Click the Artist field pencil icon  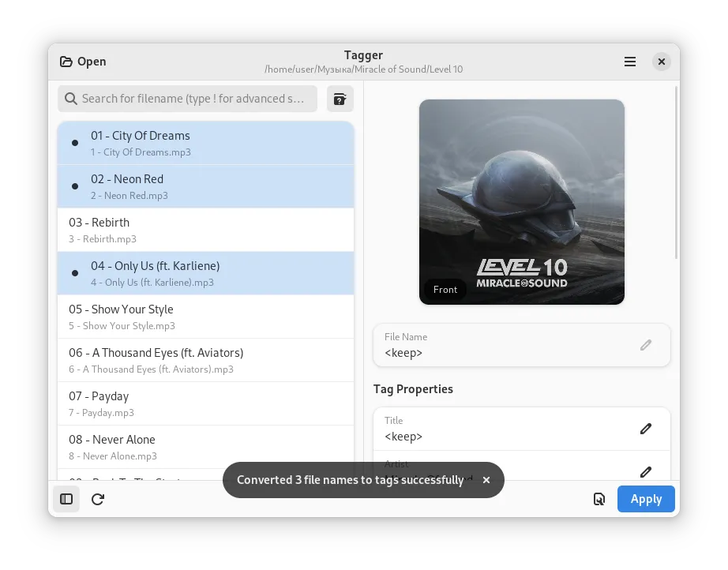(646, 471)
